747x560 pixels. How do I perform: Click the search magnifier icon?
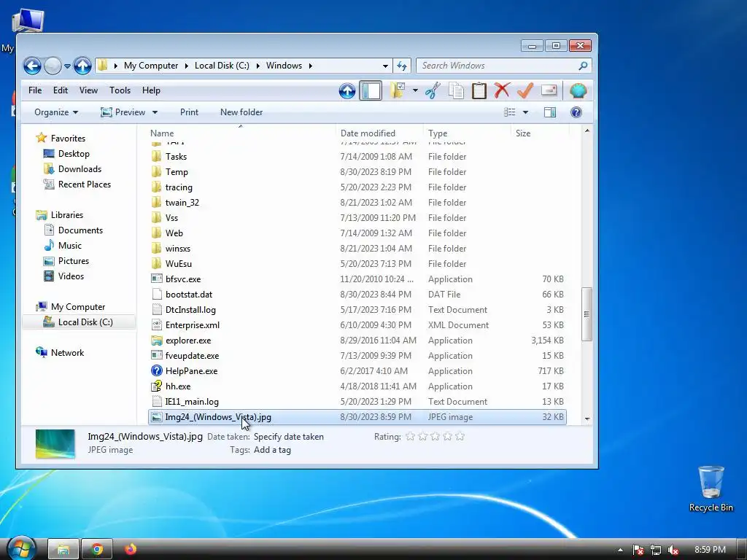coord(583,66)
